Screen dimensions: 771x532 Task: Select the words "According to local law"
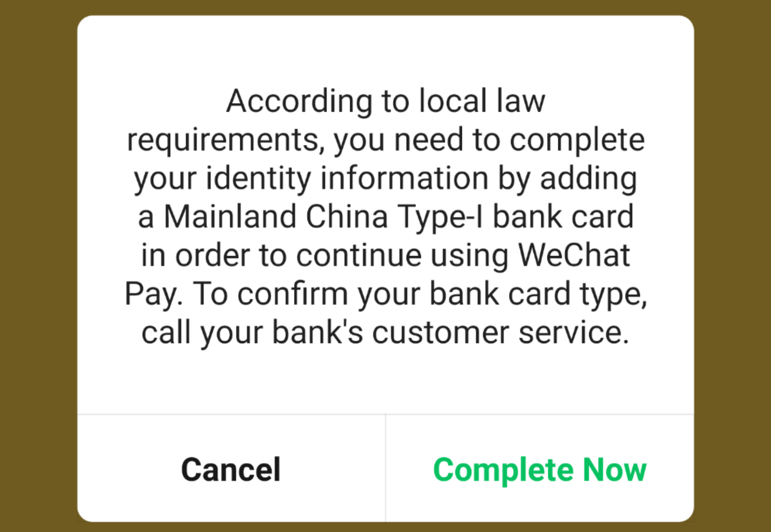click(385, 101)
